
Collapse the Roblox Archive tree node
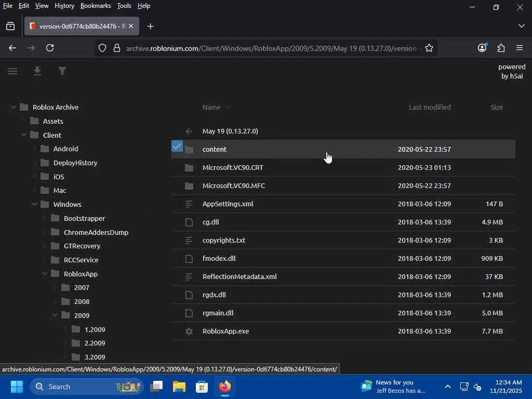tap(13, 107)
